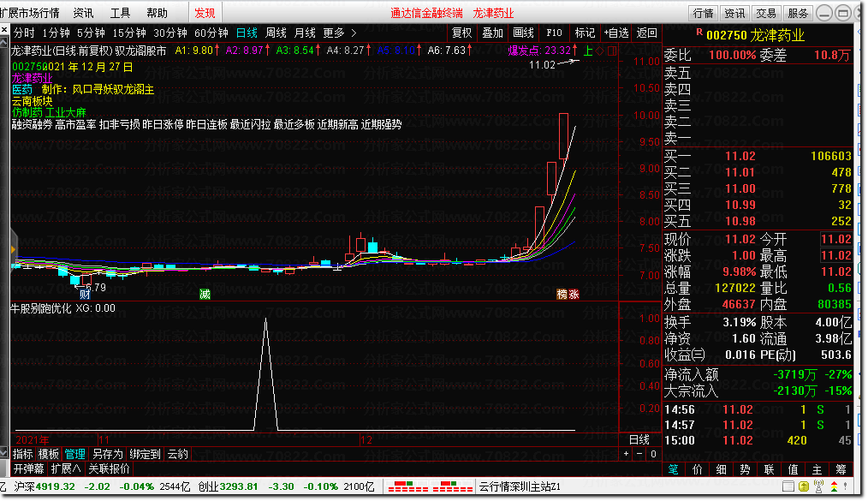Open F10 company information
This screenshot has width=868, height=501.
click(x=554, y=33)
